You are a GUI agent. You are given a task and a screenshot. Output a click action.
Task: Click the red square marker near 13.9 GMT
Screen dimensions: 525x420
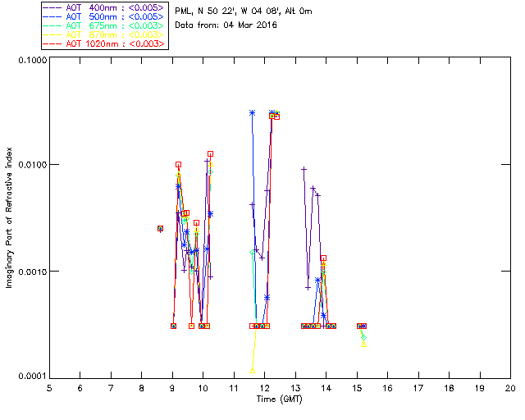323,258
